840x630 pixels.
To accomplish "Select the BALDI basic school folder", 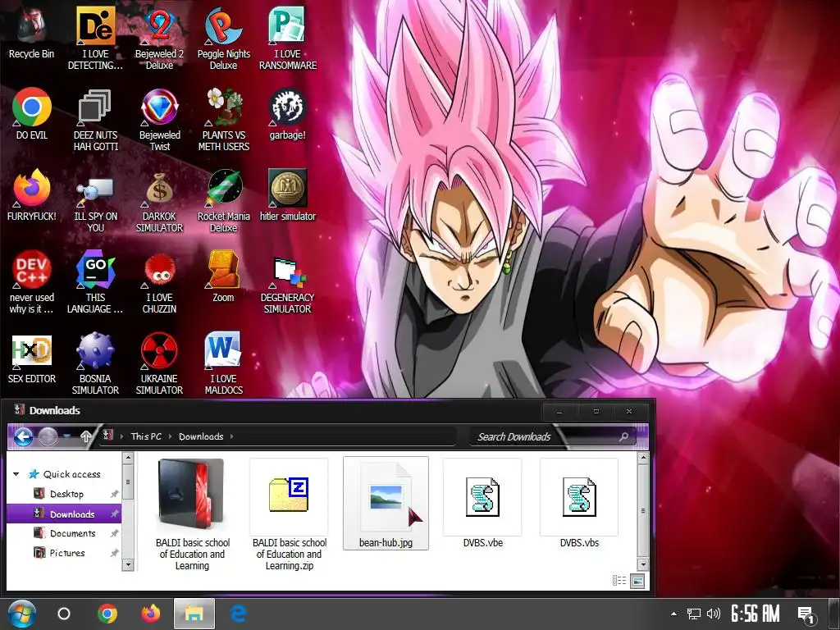I will tap(192, 514).
